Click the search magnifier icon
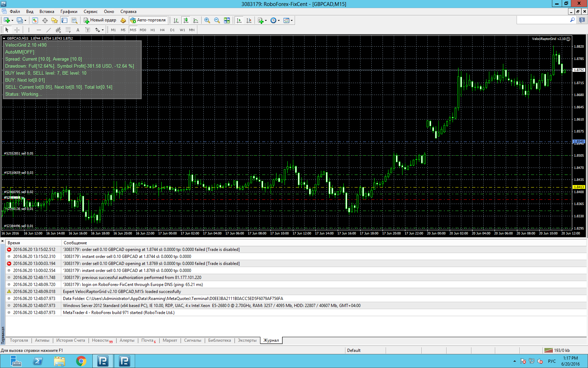Image resolution: width=588 pixels, height=368 pixels. coord(573,20)
